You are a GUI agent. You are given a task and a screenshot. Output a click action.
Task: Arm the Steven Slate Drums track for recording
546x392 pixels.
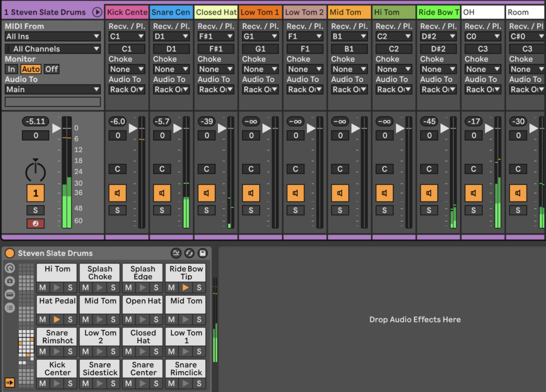(35, 224)
